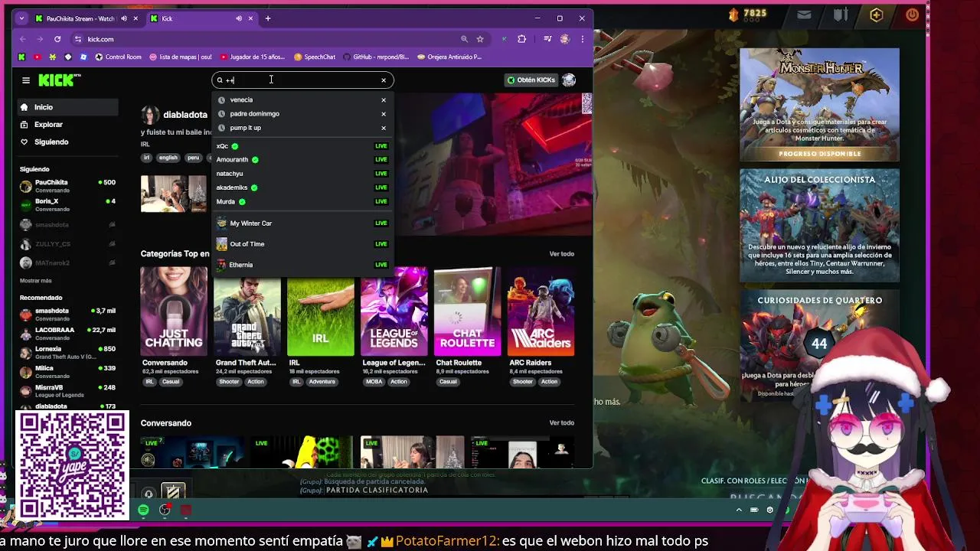Click the 'Obtén KICKs' button
Screen dimensions: 980x551
531,80
